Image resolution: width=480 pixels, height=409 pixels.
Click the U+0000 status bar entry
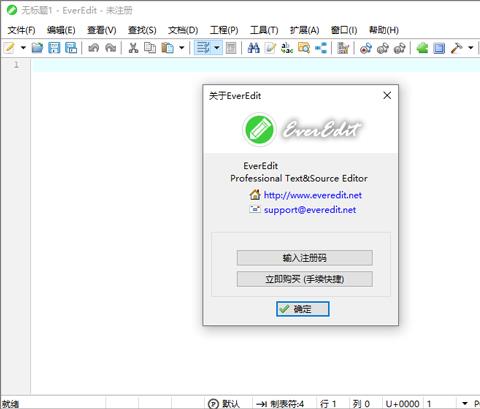[402, 404]
